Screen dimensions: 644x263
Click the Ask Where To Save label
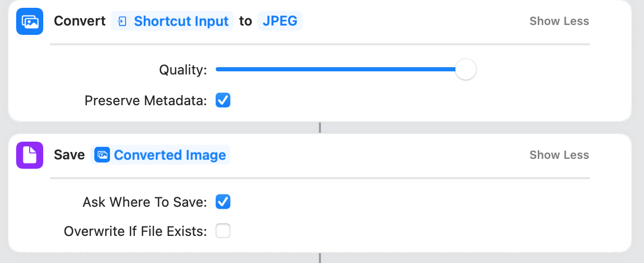tap(144, 202)
